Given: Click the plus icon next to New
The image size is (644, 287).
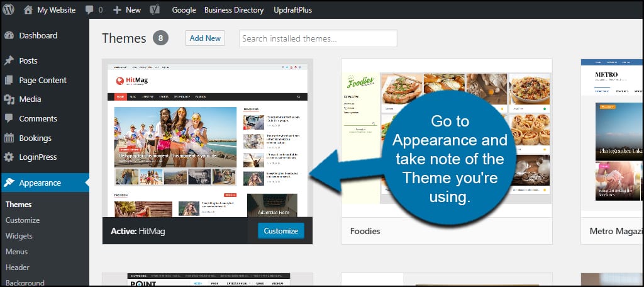Looking at the screenshot, I should [x=117, y=10].
